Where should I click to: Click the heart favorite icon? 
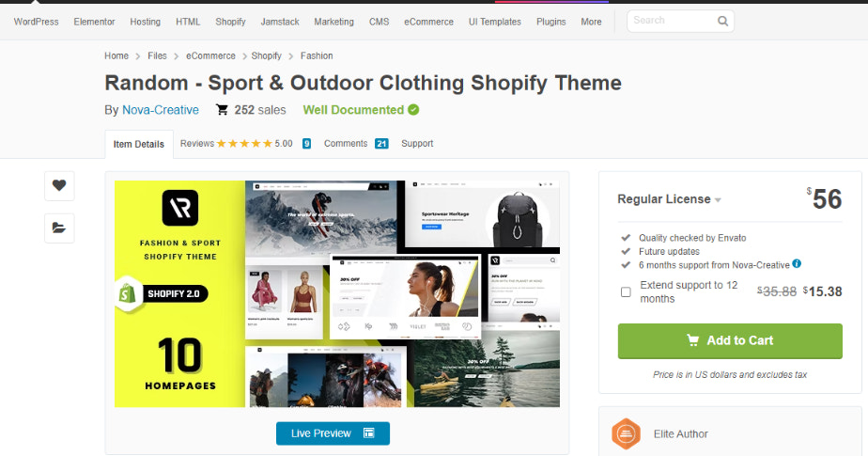pos(59,185)
